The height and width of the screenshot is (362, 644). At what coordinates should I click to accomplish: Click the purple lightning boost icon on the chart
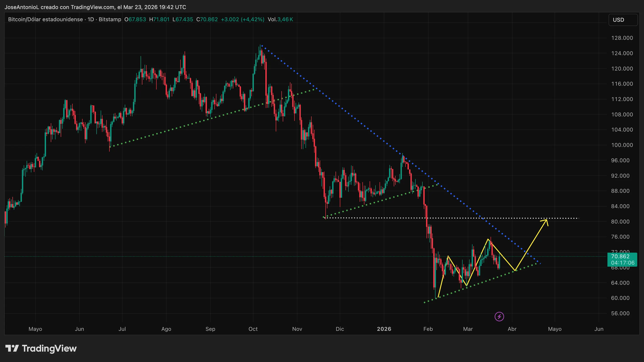click(x=499, y=316)
